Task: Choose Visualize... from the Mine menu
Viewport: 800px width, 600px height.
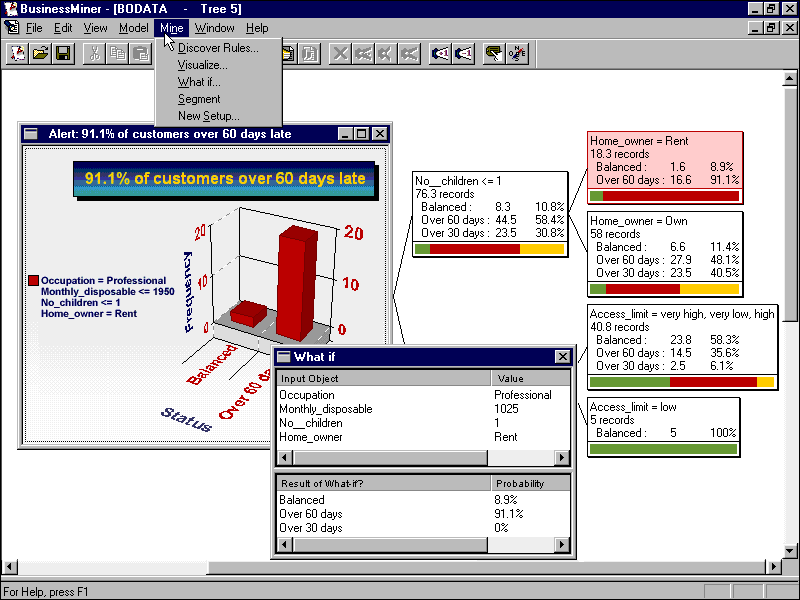Action: 218,65
